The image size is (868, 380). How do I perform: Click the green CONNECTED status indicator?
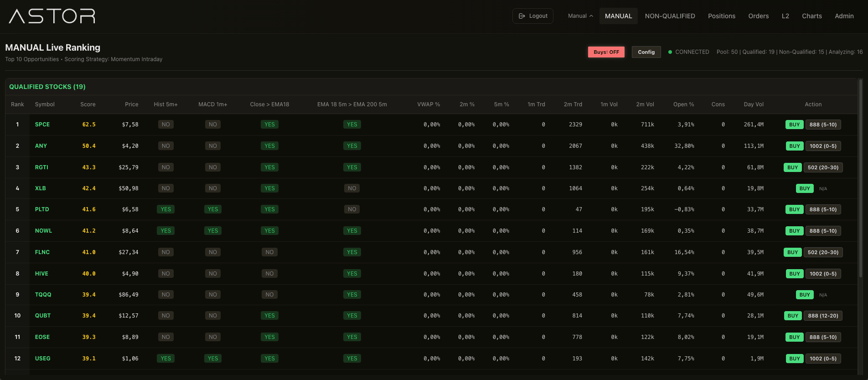(689, 52)
